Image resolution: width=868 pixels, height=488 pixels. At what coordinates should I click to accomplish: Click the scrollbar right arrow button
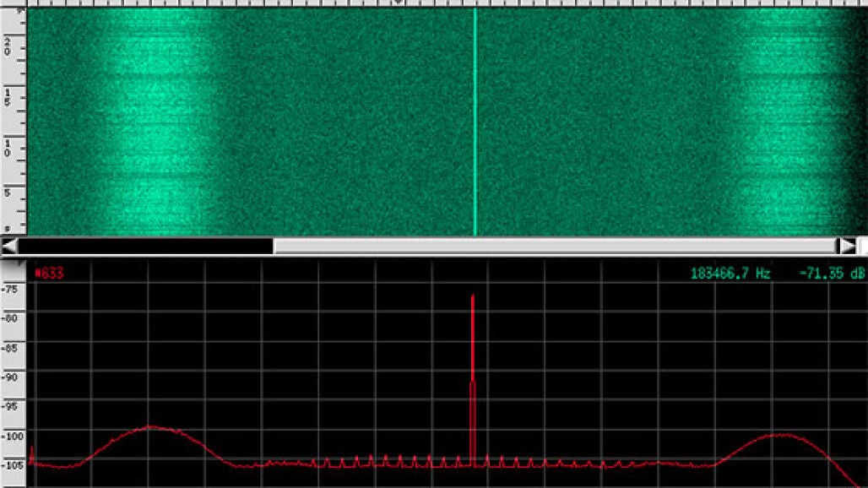point(847,246)
